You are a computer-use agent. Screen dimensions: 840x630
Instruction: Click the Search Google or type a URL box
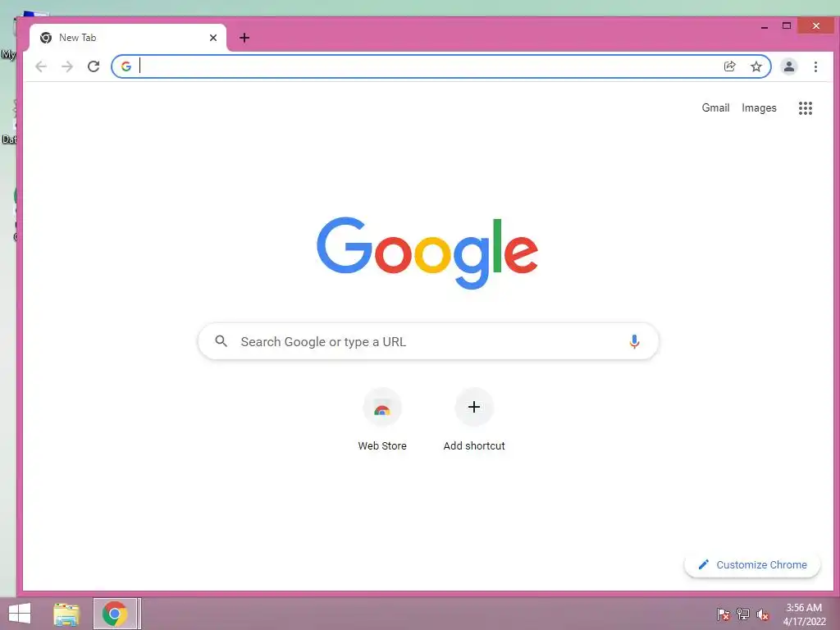428,341
